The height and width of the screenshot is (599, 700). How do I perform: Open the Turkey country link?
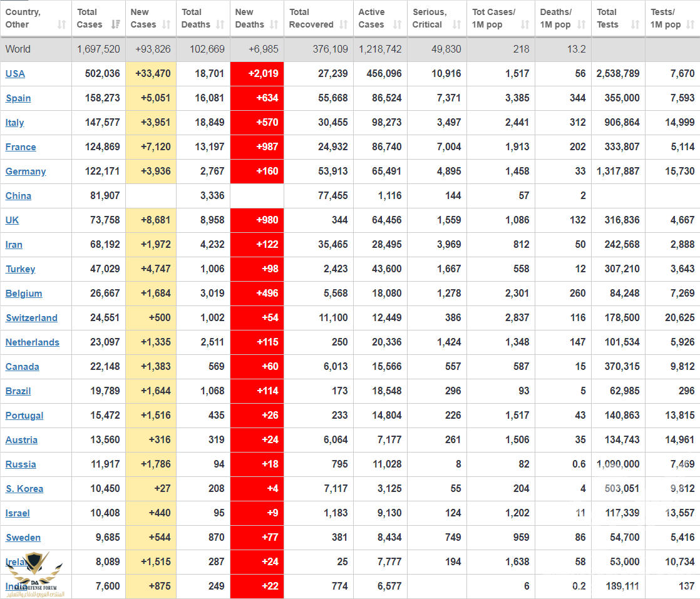tap(21, 269)
